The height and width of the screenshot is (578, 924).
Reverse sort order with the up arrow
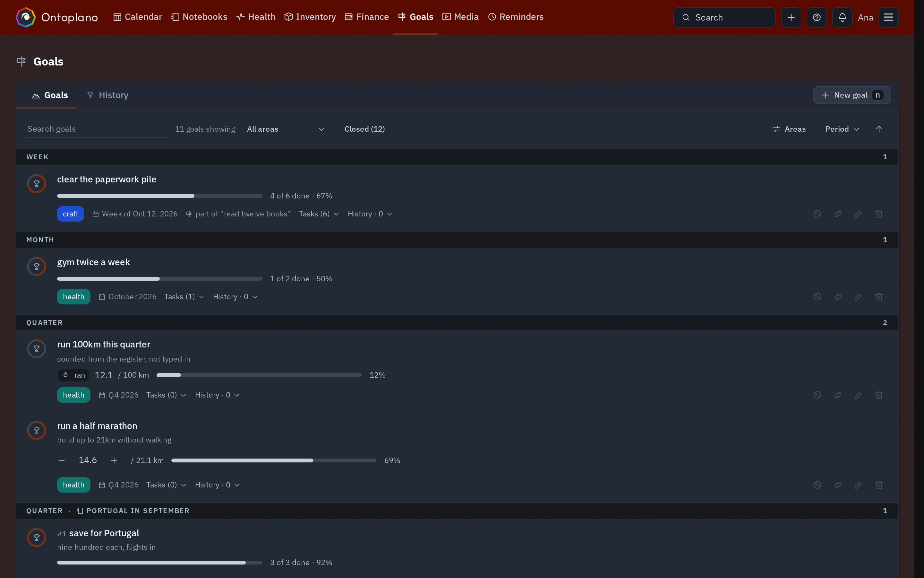(x=878, y=129)
